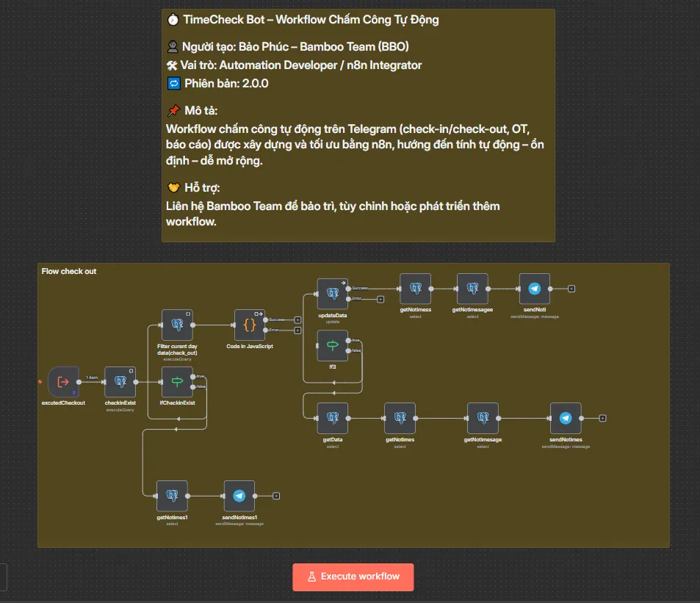Open the getData Postgres node
Viewport: 700px width, 603px height.
pos(332,418)
